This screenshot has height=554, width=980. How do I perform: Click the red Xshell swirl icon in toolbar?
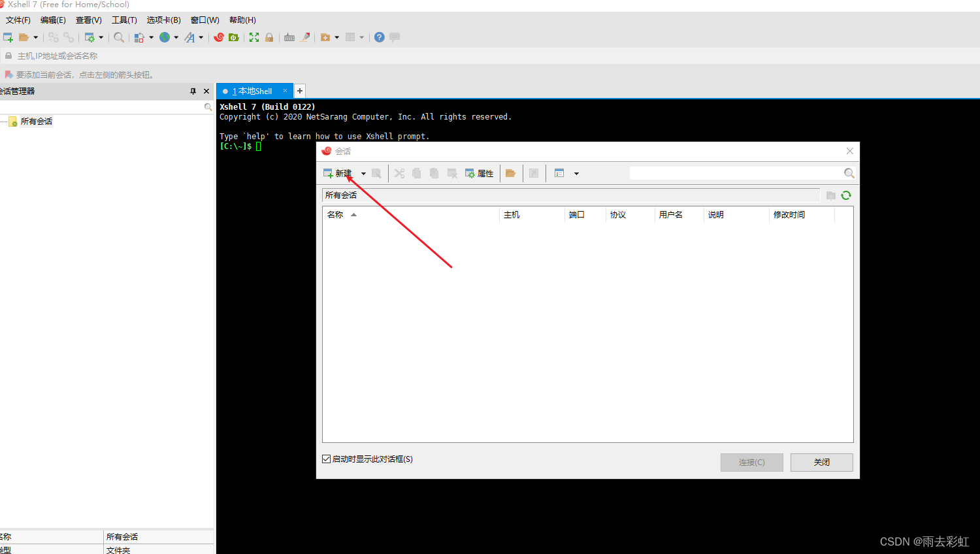coord(219,37)
